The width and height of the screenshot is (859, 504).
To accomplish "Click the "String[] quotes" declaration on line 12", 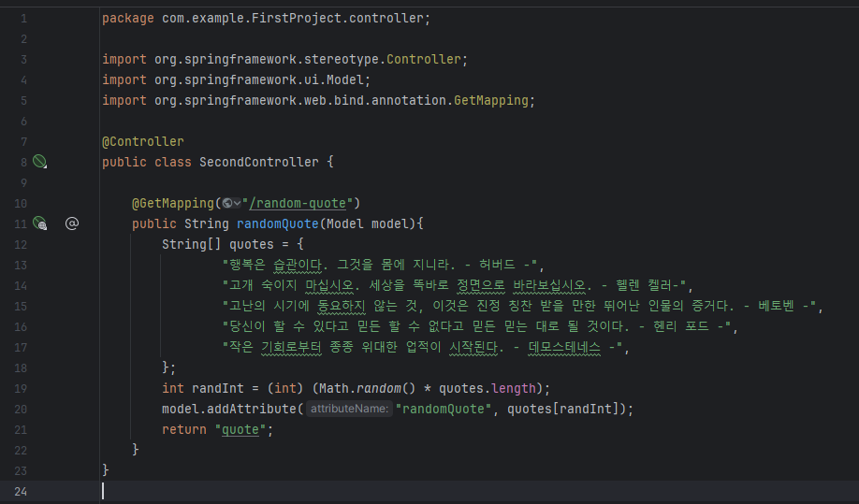I will 217,244.
